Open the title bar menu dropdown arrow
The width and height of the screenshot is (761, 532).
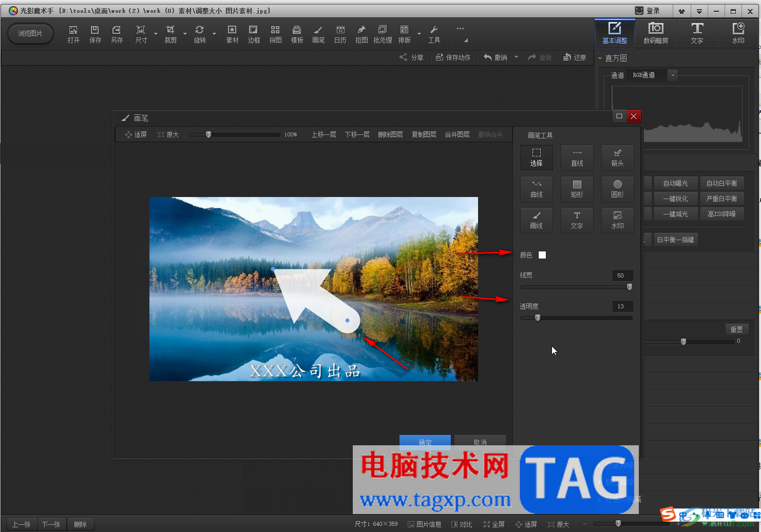tap(699, 11)
